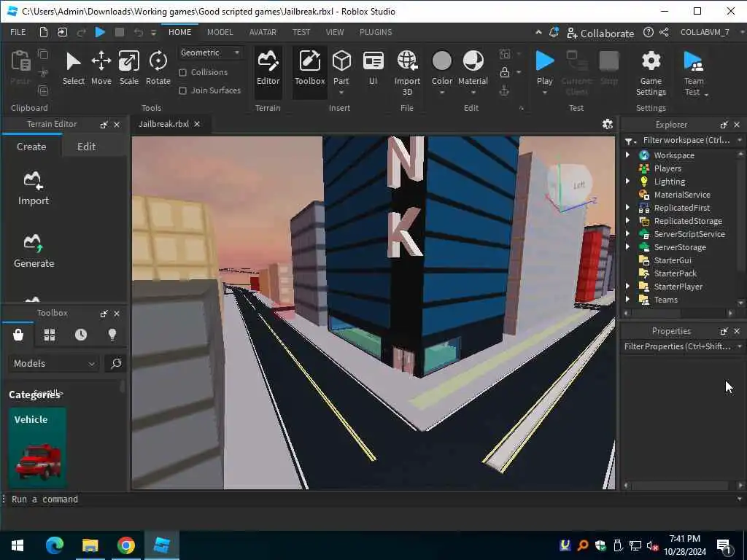Select the Color swatch button
747x560 pixels.
(441, 61)
